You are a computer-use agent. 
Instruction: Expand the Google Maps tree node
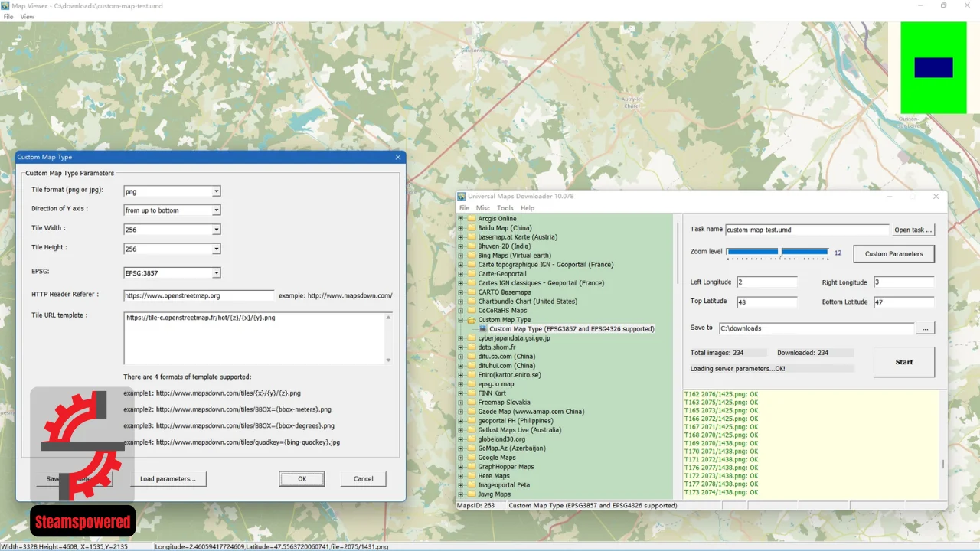click(x=461, y=458)
